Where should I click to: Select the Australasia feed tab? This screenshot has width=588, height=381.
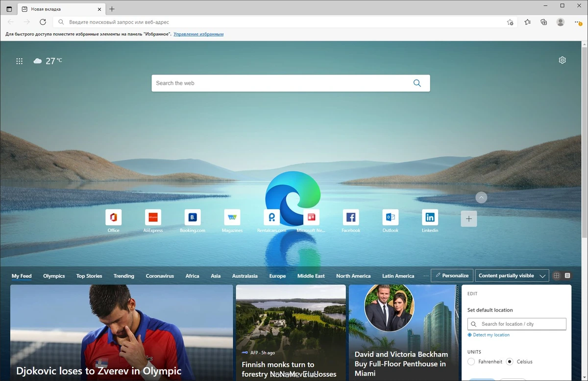coord(245,276)
